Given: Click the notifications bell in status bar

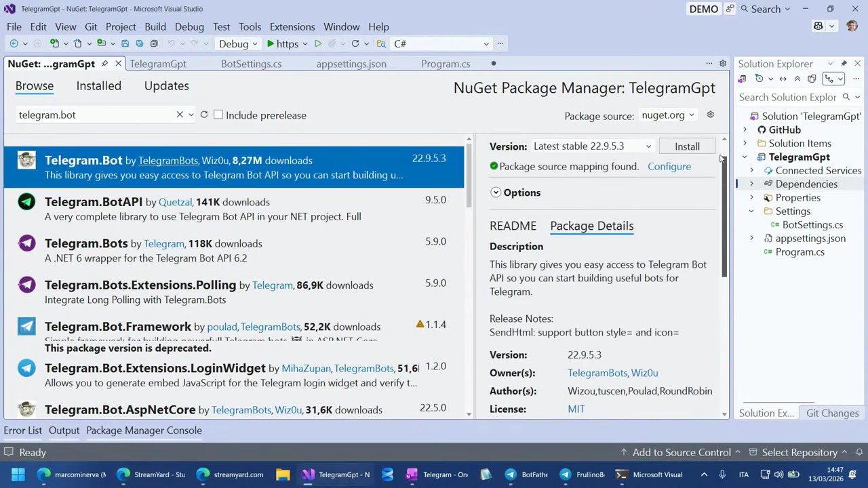Looking at the screenshot, I should (x=859, y=452).
